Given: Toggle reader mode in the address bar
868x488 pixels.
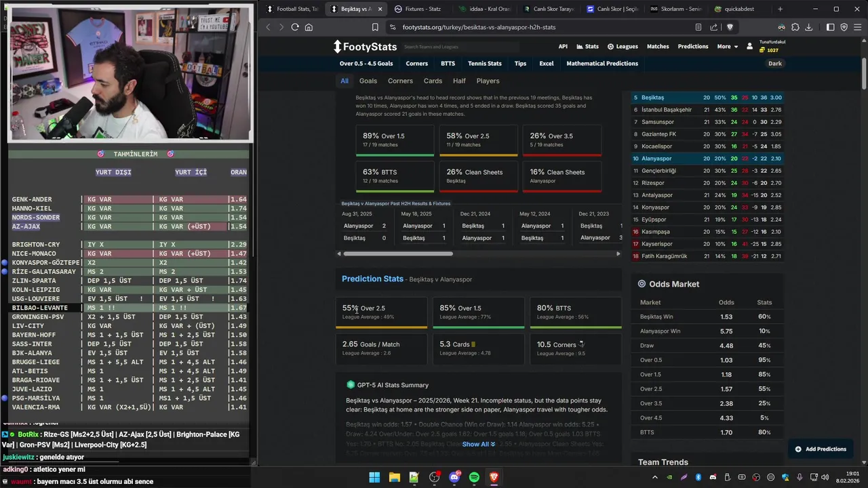Looking at the screenshot, I should coord(698,27).
